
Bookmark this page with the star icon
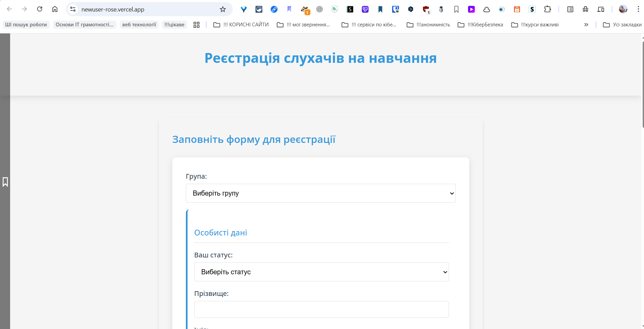[x=223, y=9]
